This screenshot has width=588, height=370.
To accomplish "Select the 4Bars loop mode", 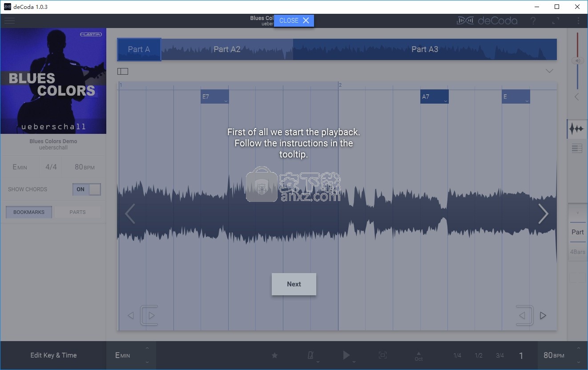I will click(x=578, y=252).
